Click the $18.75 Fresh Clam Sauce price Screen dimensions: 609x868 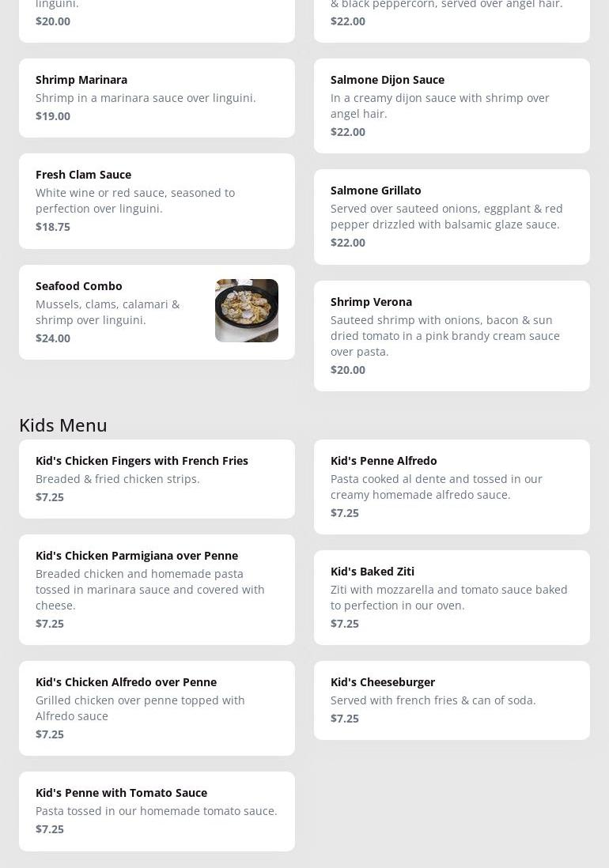[x=53, y=227]
